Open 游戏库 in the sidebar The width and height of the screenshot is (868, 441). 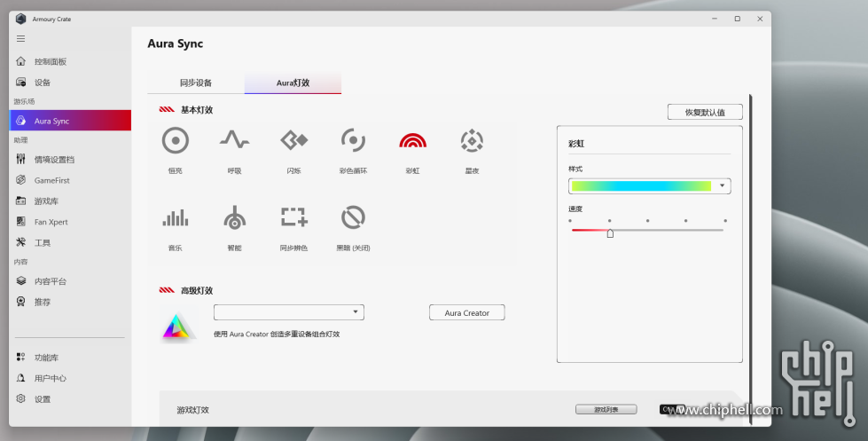[x=70, y=201]
